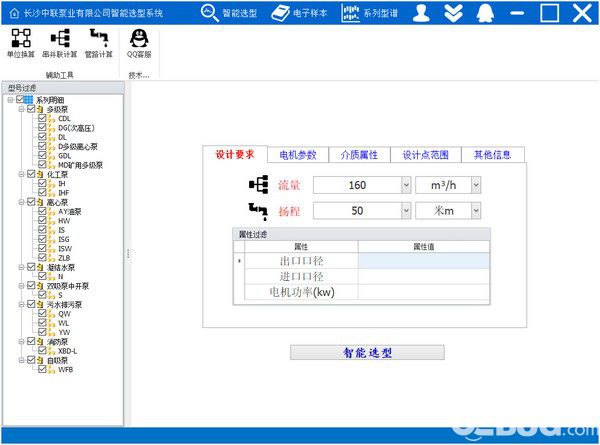Click the IHF series folder icon

tap(52, 193)
